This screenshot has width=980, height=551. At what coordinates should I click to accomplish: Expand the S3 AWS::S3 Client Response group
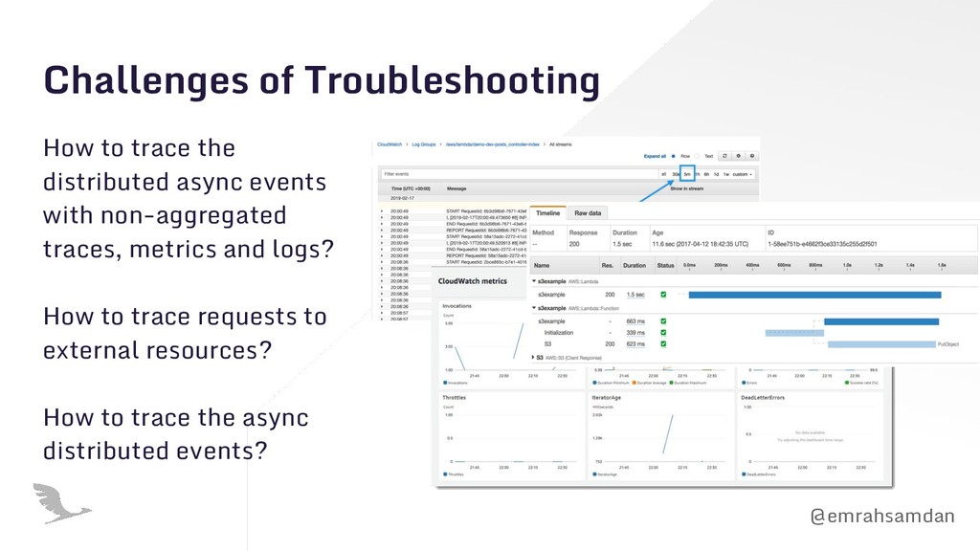coord(533,358)
